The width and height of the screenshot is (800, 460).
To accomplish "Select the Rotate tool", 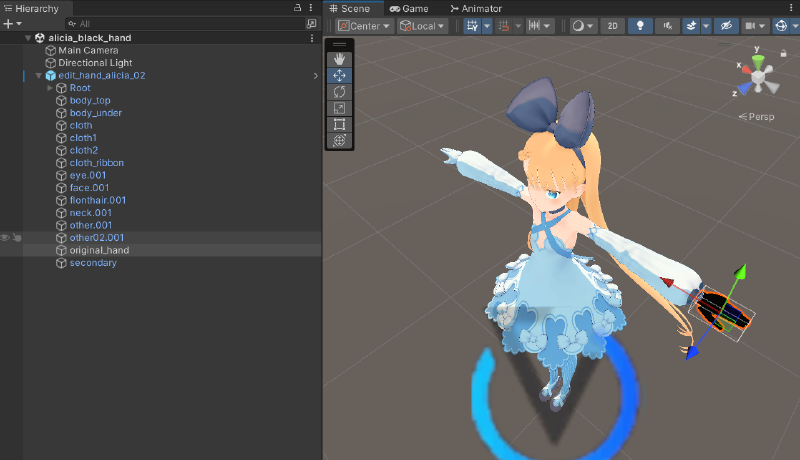I will [x=339, y=91].
